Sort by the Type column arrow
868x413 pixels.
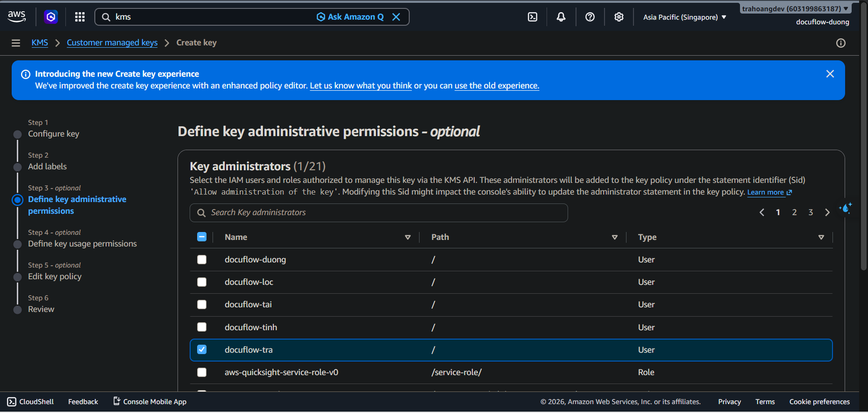(x=821, y=237)
